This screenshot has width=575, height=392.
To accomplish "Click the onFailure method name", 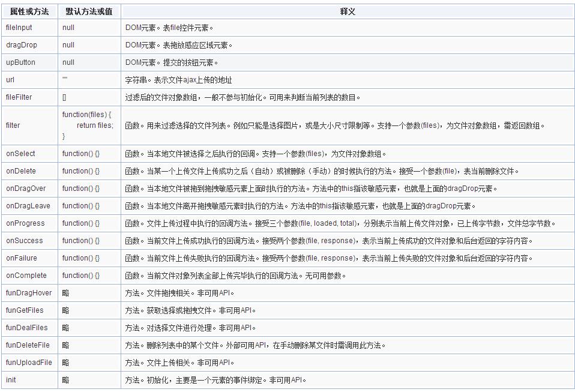I will (22, 258).
